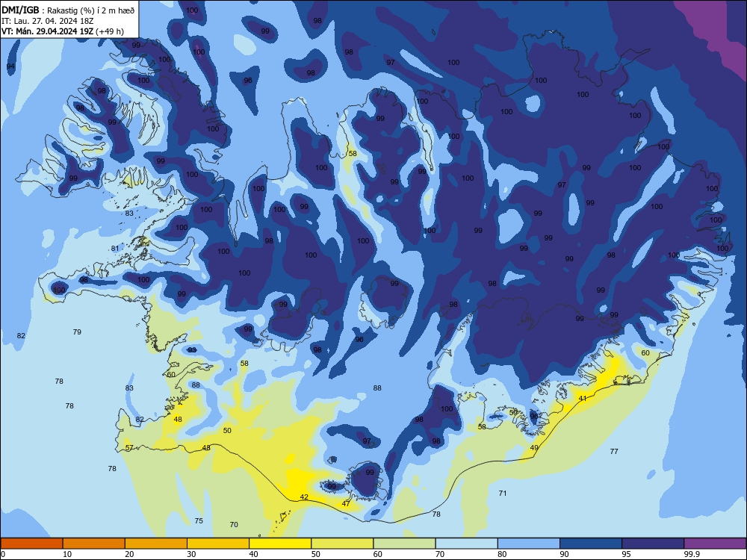This screenshot has height=560, width=747.
Task: Click the legend scale label 0
Action: [3, 554]
